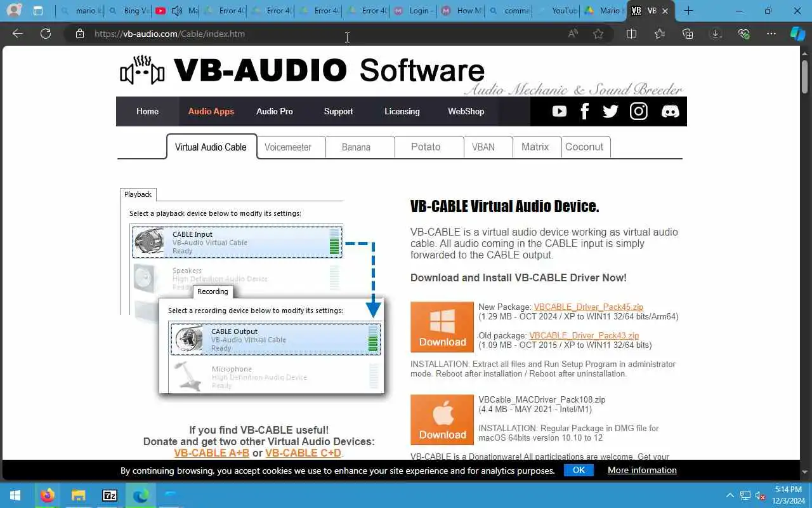Open the VB-CABLE A+B link
Viewport: 812px width, 508px height.
tap(211, 453)
